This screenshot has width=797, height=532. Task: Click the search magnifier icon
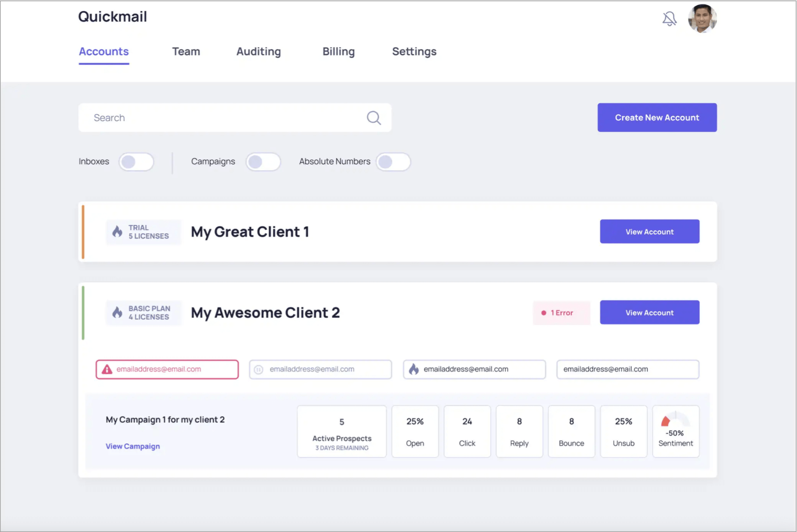click(374, 118)
